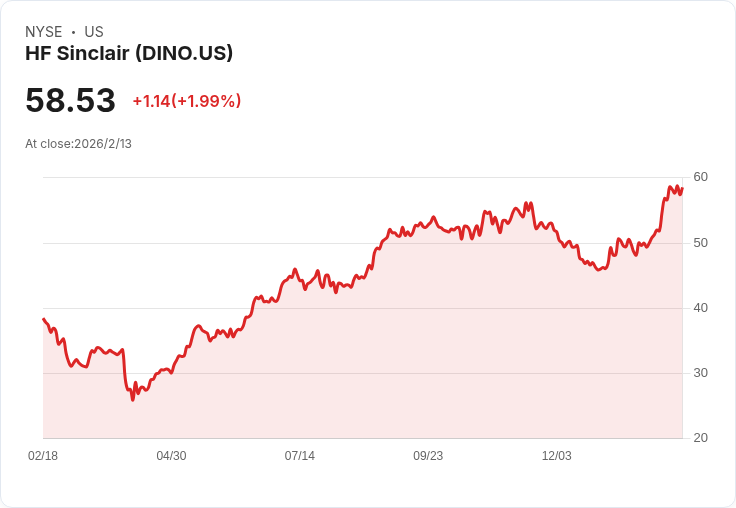Click the November peak before the 12/03 decline
The image size is (736, 508).
tap(526, 203)
